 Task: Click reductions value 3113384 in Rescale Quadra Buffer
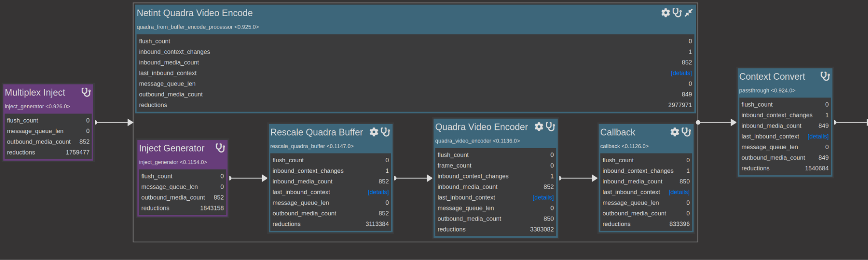pyautogui.click(x=377, y=224)
